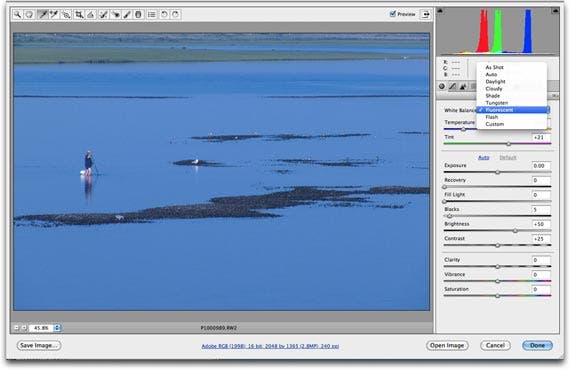Rotate image 90° clockwise
This screenshot has width=570, height=370.
coord(176,15)
